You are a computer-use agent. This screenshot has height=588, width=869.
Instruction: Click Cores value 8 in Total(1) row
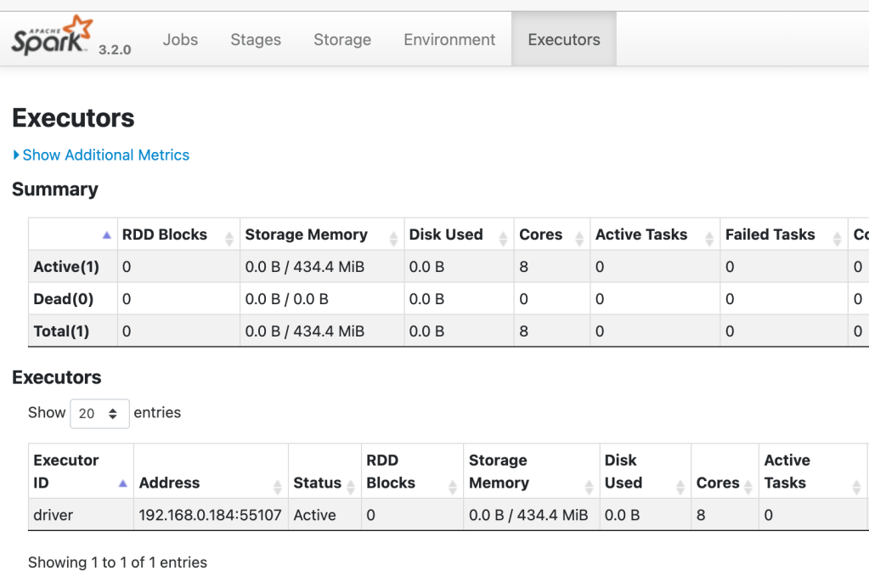click(x=524, y=331)
